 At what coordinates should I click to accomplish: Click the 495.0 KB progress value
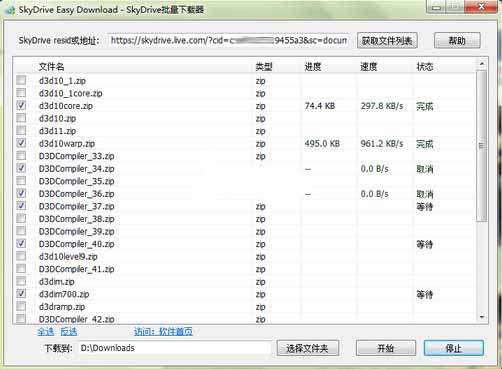pyautogui.click(x=322, y=144)
